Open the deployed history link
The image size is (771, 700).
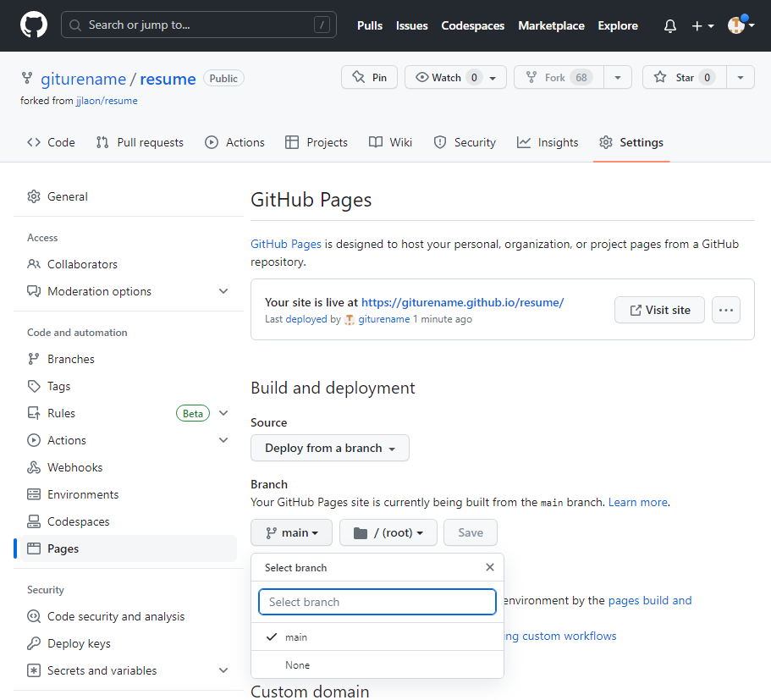(x=306, y=319)
